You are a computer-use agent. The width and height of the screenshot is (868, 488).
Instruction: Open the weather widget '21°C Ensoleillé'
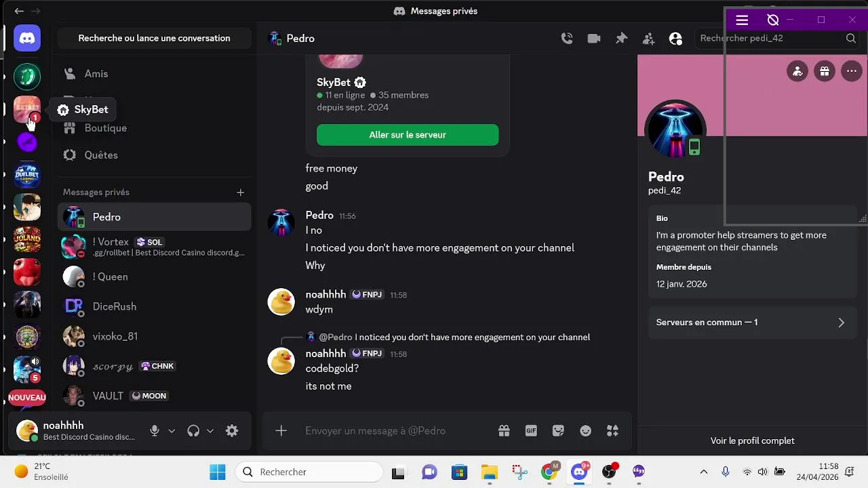pyautogui.click(x=42, y=472)
